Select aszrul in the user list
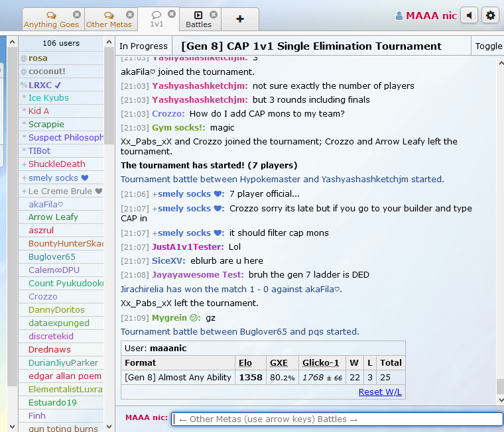The width and height of the screenshot is (504, 432). pos(61,231)
